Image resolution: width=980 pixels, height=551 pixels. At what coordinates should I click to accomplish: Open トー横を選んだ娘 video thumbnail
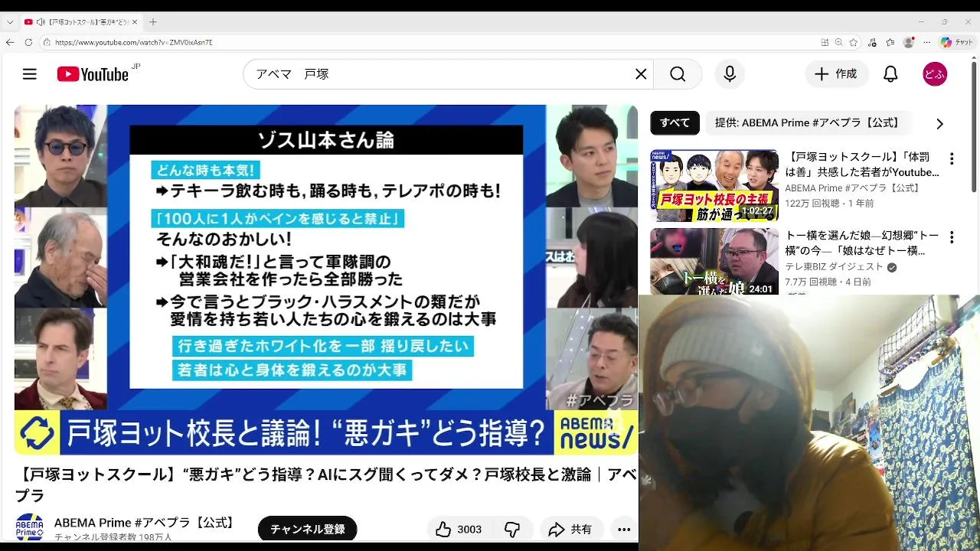(x=714, y=261)
